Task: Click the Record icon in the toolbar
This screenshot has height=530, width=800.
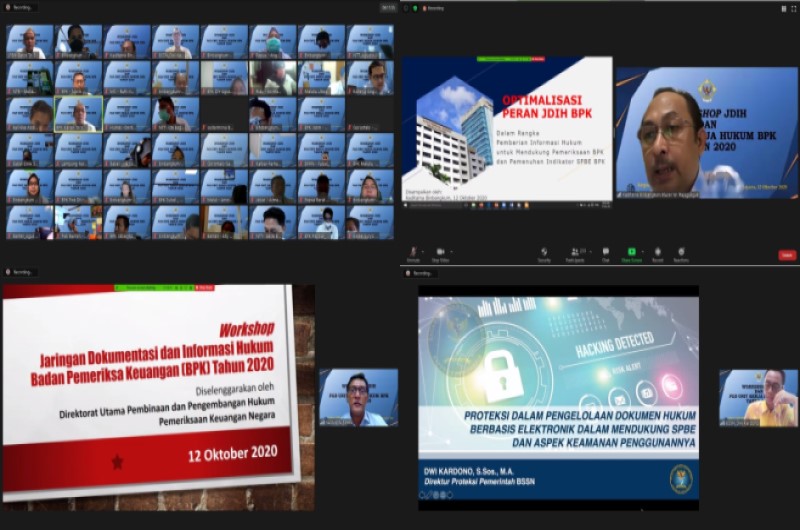Action: coord(658,254)
